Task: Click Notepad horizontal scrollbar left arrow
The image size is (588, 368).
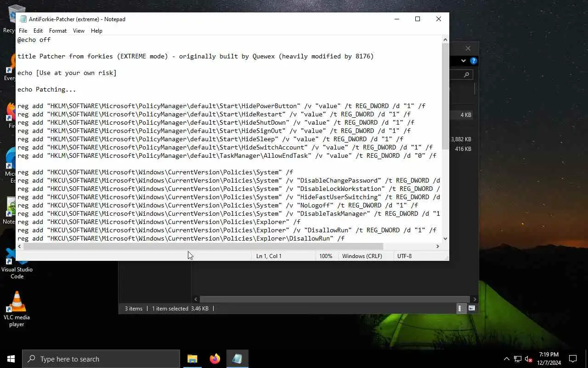Action: click(19, 247)
